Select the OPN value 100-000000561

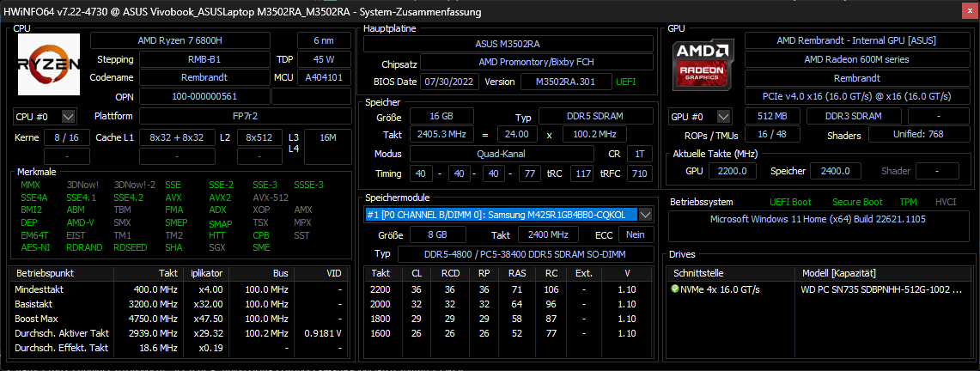[204, 97]
